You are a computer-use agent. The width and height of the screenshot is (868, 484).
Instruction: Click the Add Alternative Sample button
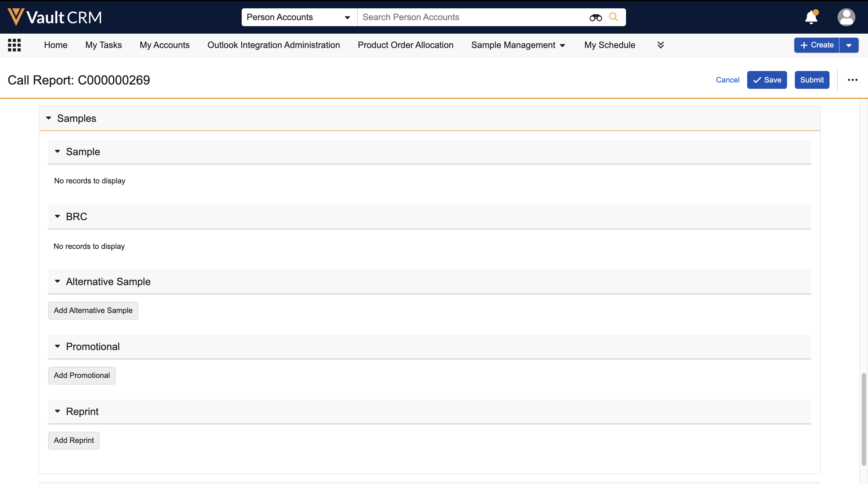click(x=93, y=310)
